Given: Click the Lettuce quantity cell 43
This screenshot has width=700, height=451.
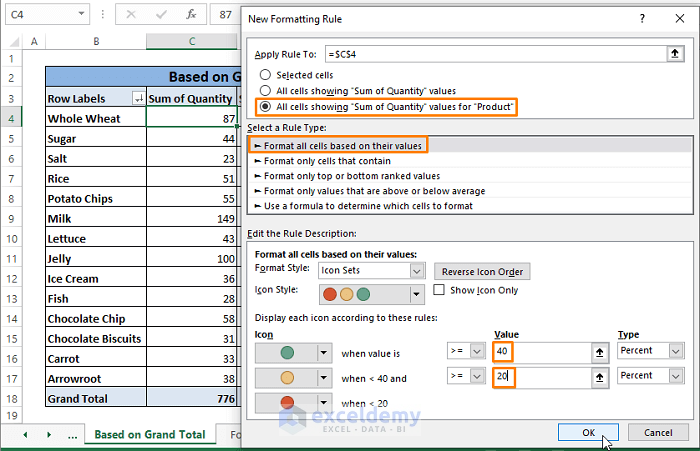Looking at the screenshot, I should tap(192, 238).
